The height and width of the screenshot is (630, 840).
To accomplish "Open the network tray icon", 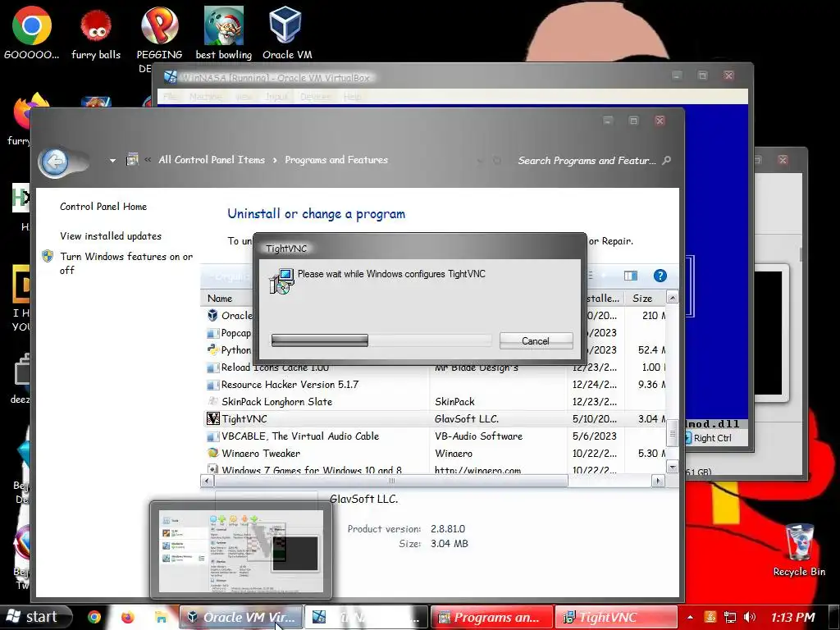I will (729, 617).
